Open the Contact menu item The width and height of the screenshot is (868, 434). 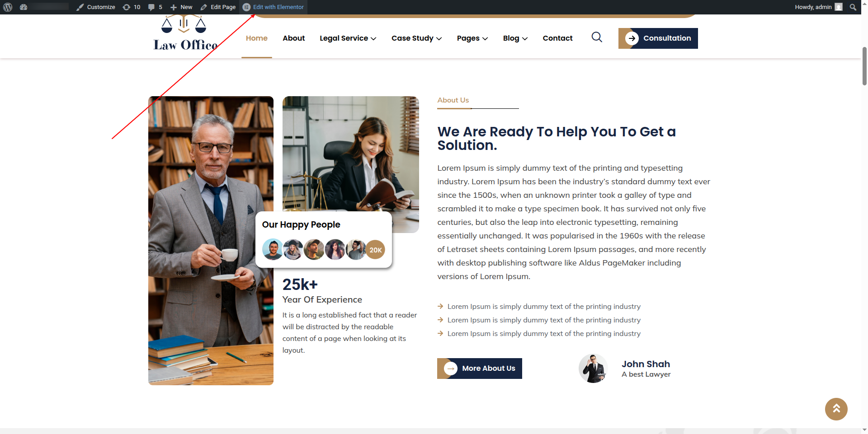pyautogui.click(x=557, y=38)
